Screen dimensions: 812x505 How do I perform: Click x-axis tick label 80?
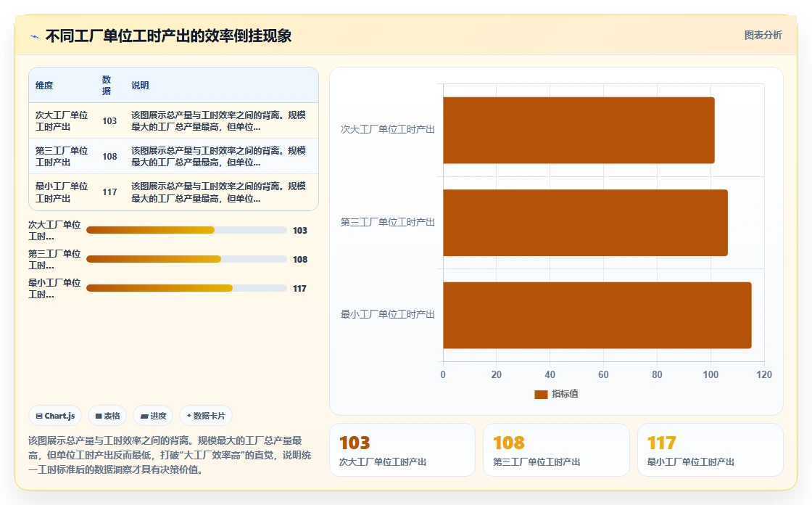[x=657, y=375]
